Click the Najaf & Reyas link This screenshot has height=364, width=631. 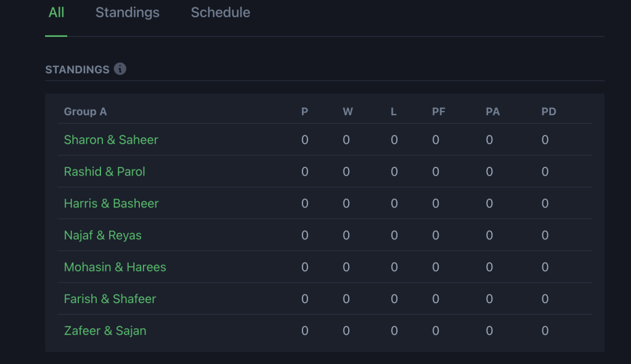coord(103,235)
